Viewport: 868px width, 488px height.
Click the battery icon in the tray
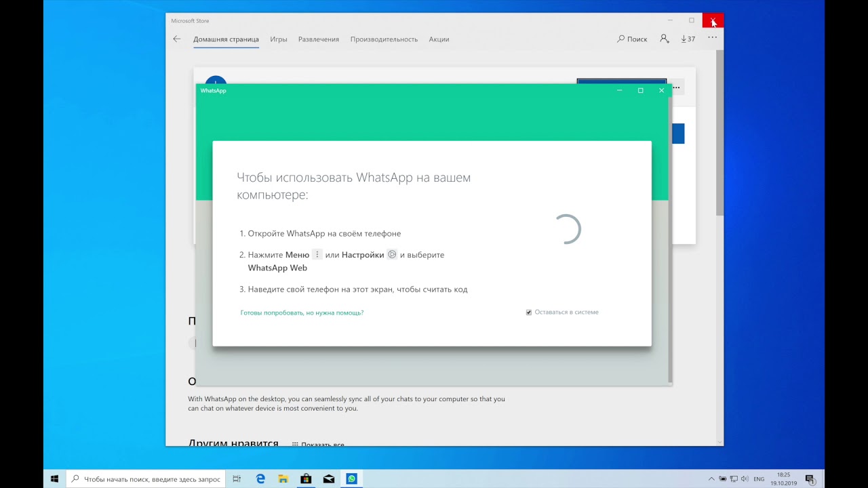[x=723, y=479]
